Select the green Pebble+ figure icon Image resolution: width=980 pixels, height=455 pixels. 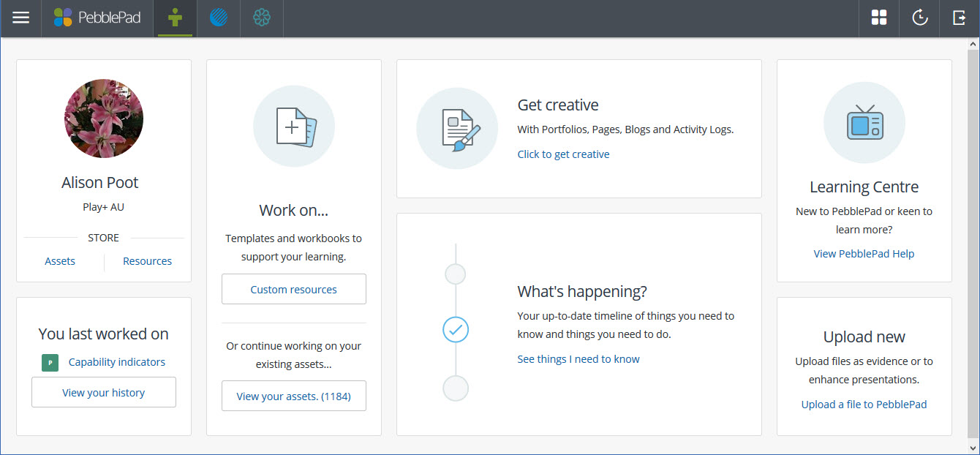coord(174,18)
